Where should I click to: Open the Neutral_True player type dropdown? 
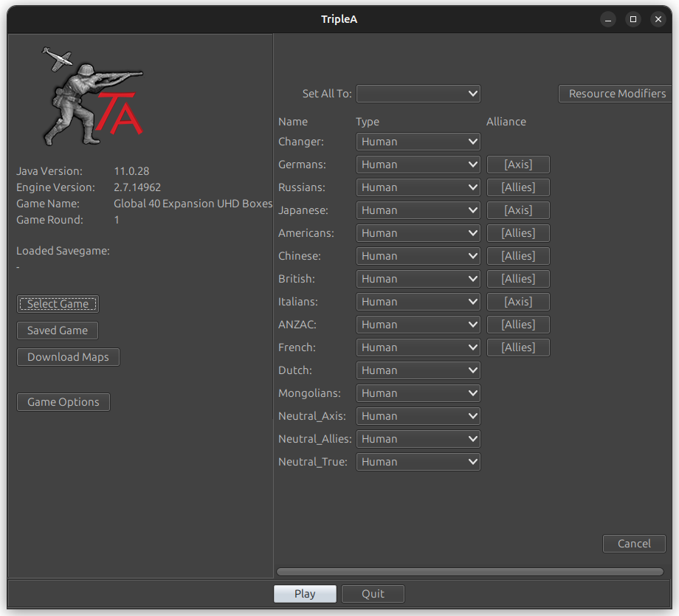click(x=418, y=461)
